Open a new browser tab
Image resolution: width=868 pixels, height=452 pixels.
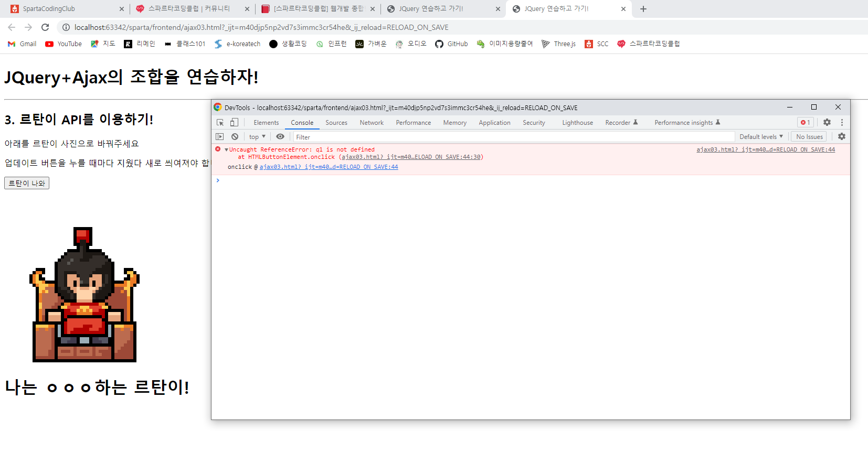[x=643, y=9]
